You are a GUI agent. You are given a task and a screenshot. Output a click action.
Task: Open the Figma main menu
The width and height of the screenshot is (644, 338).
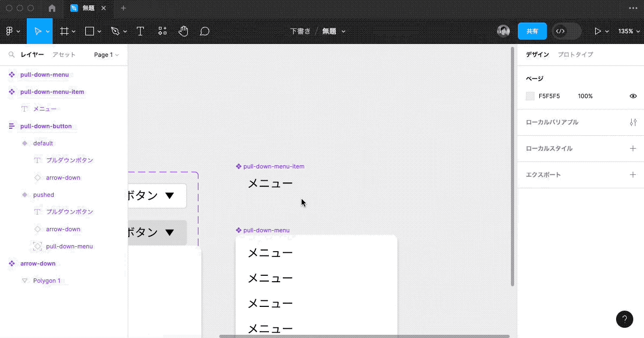click(x=13, y=31)
